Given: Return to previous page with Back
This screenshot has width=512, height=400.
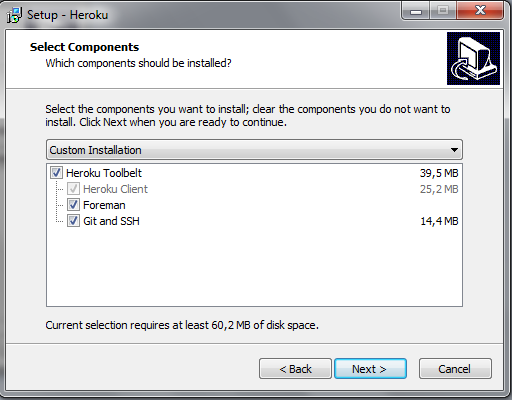Looking at the screenshot, I should pos(295,369).
